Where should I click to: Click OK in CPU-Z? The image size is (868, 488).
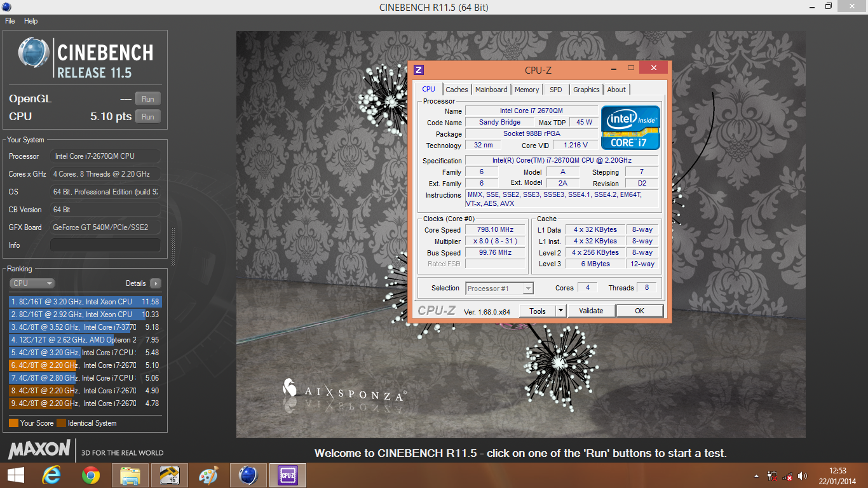click(639, 311)
